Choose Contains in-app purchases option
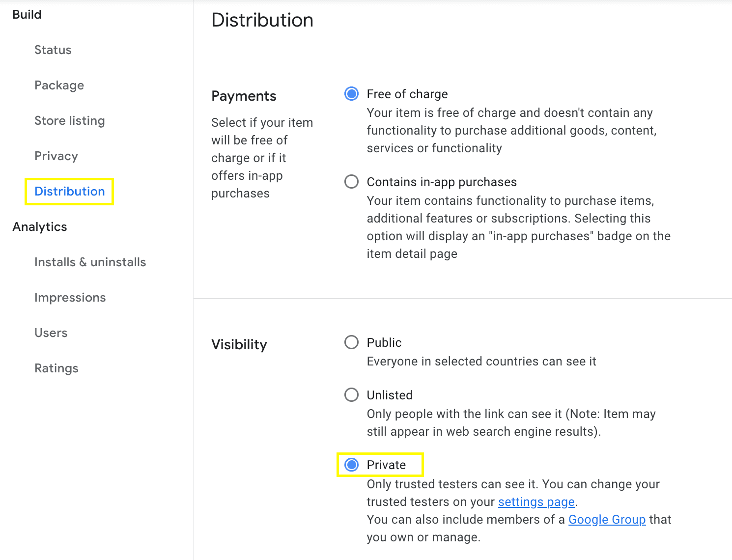732x560 pixels. [351, 182]
